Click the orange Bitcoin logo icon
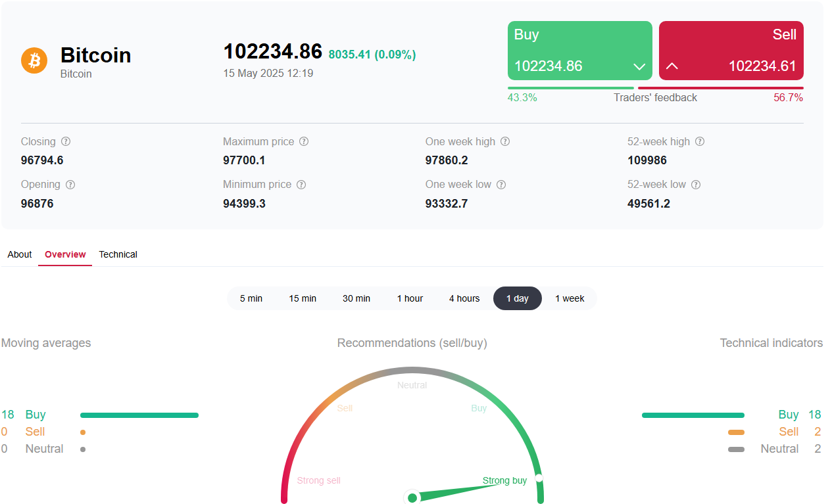Image resolution: width=832 pixels, height=504 pixels. click(34, 60)
